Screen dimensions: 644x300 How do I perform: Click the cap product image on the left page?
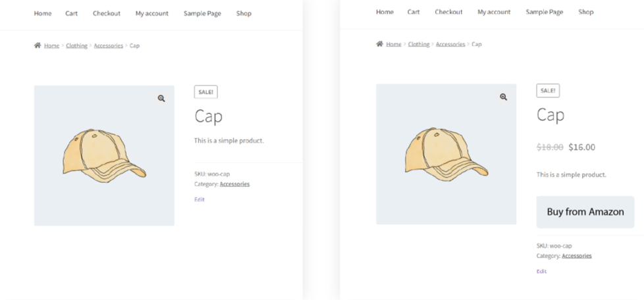pos(104,156)
